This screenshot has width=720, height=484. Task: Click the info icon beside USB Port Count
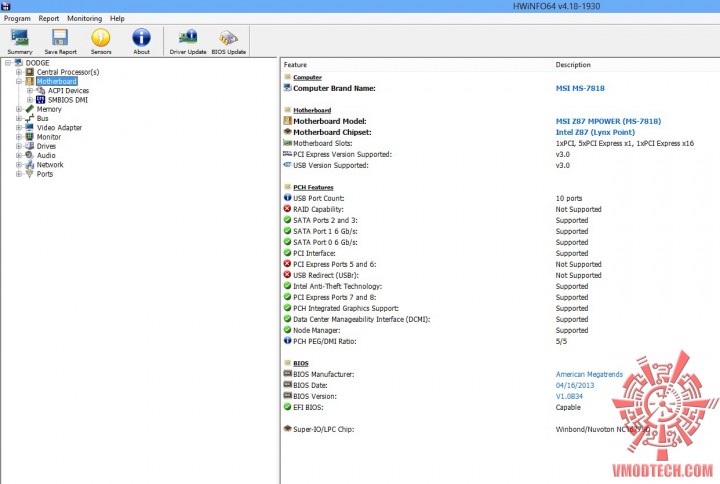[287, 197]
